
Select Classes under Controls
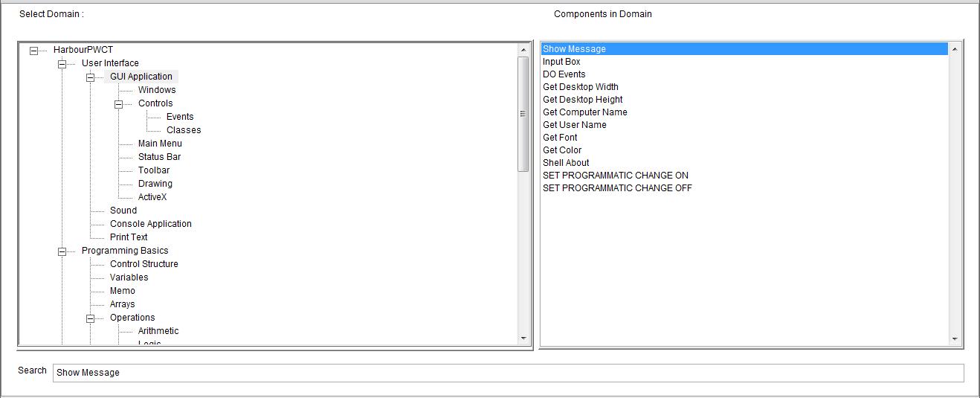184,130
